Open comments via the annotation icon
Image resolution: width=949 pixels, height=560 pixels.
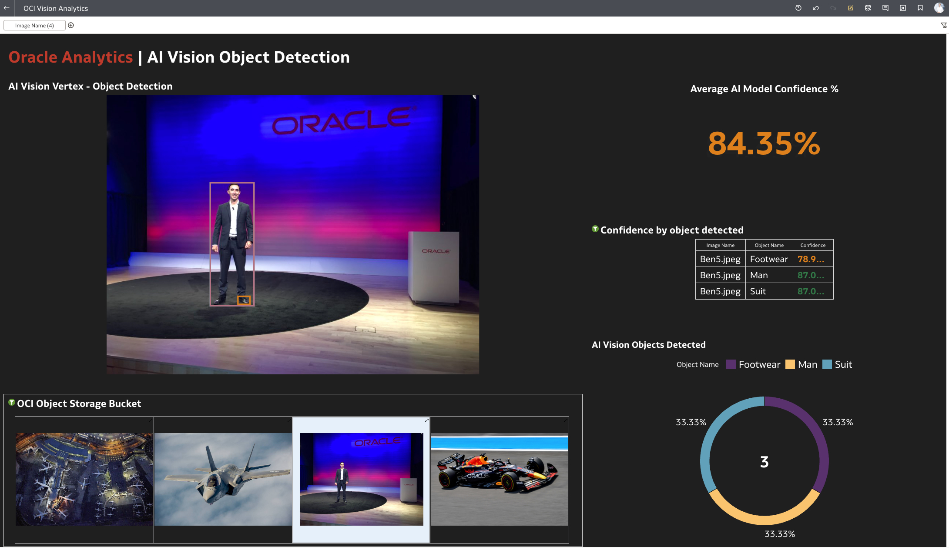tap(885, 8)
